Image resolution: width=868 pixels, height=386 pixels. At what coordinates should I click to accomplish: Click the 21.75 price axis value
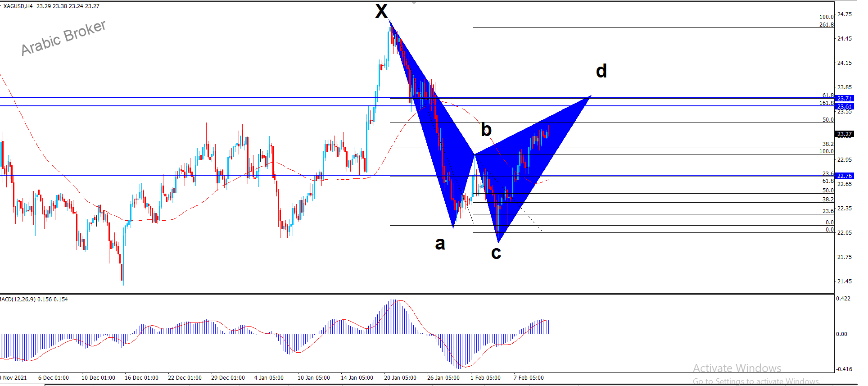[845, 257]
